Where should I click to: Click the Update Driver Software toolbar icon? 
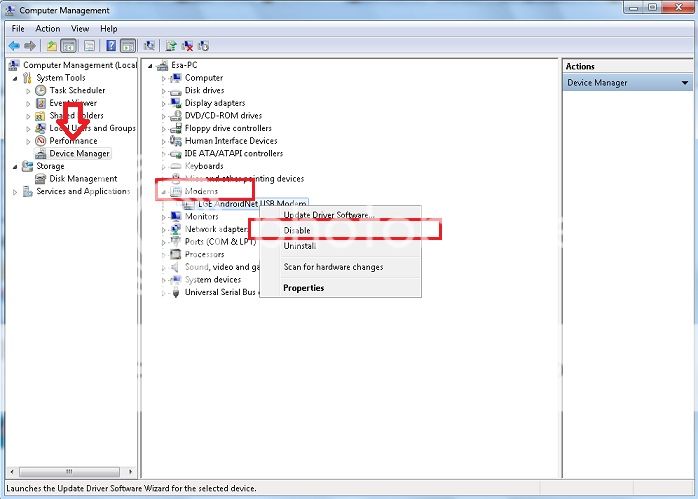[172, 46]
